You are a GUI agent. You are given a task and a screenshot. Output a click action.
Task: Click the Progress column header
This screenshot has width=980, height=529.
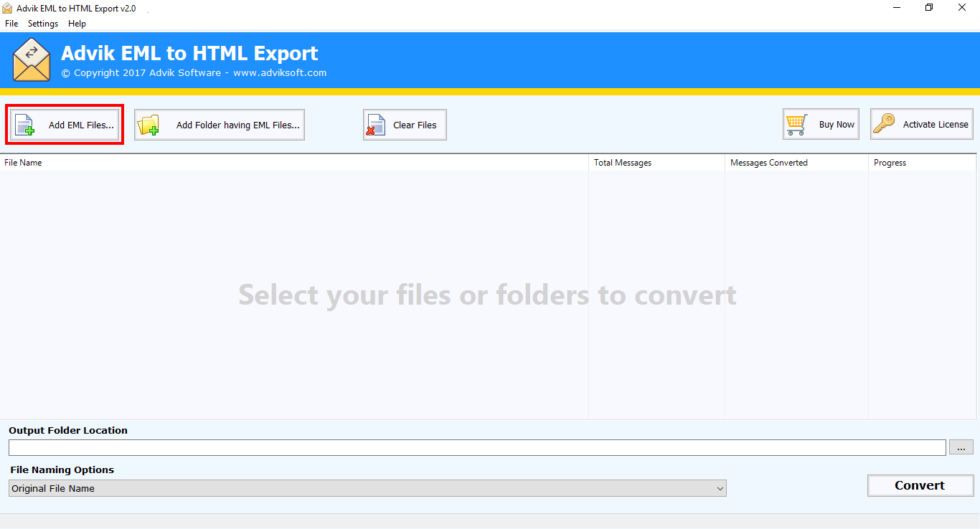point(923,163)
